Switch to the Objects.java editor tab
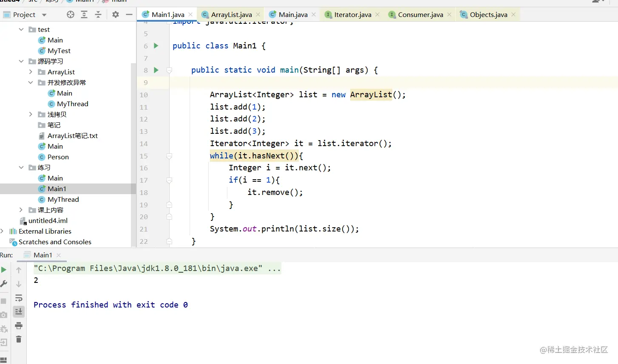The height and width of the screenshot is (364, 618). pyautogui.click(x=488, y=14)
